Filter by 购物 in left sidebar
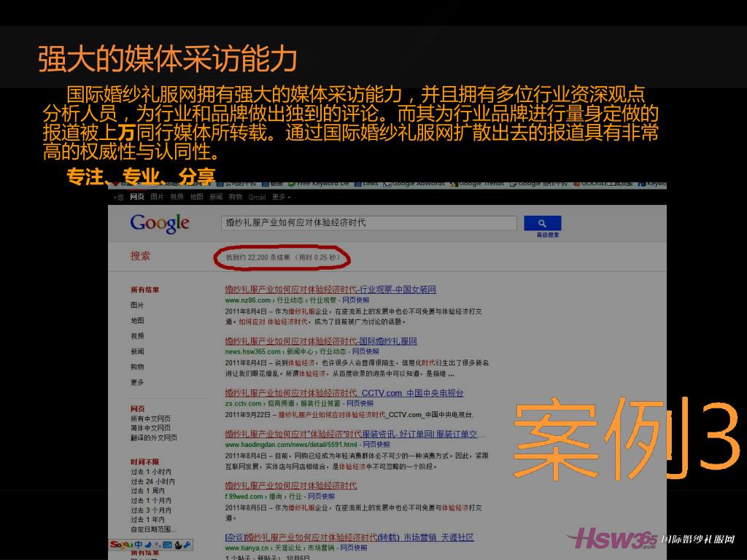 point(137,367)
